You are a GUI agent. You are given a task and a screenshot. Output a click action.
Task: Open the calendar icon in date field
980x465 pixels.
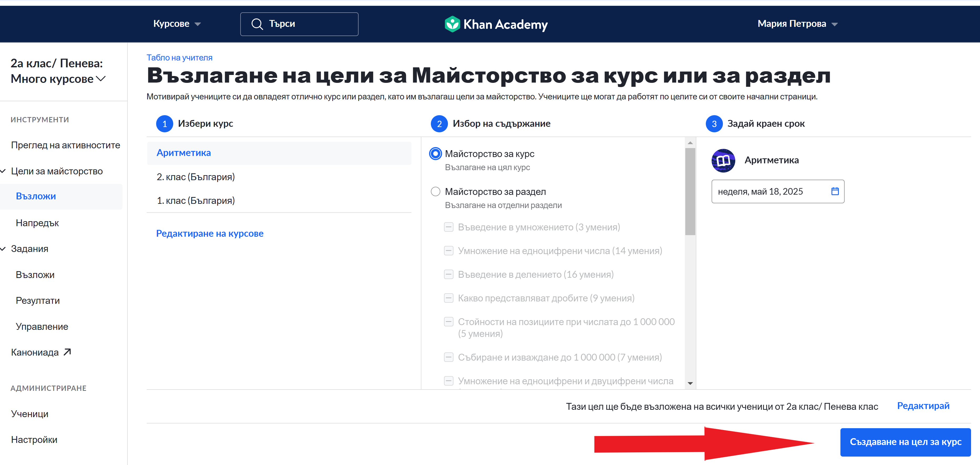(835, 191)
